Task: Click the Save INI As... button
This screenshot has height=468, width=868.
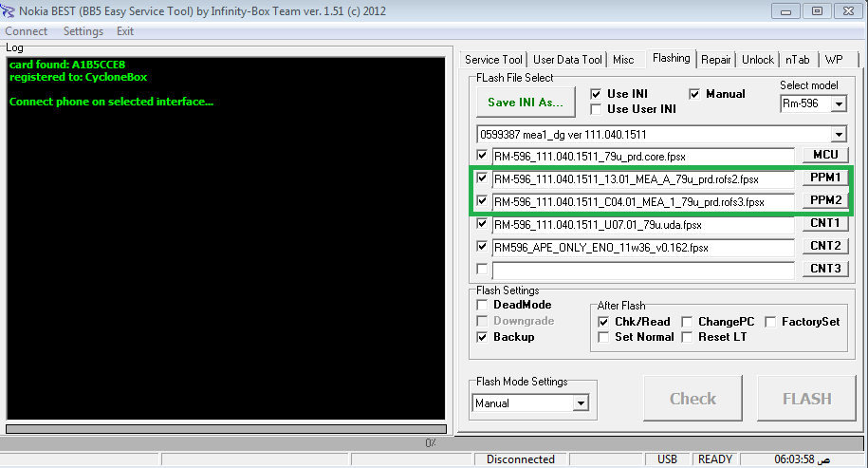Action: pos(526,102)
